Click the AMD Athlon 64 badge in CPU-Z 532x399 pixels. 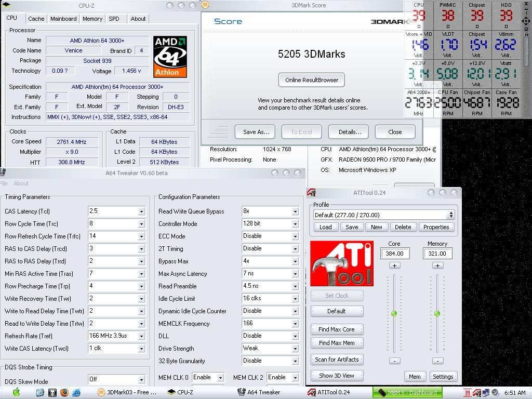[x=170, y=56]
